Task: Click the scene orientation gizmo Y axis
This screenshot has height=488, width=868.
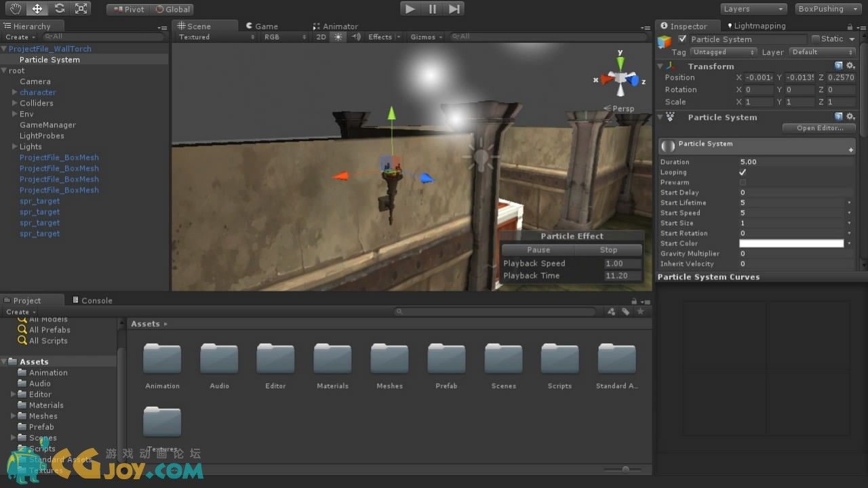Action: coord(620,62)
